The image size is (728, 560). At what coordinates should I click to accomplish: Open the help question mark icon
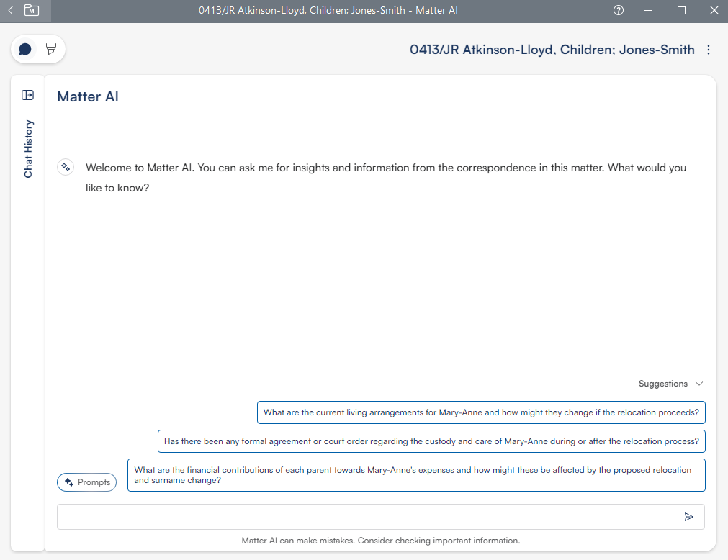click(x=618, y=11)
